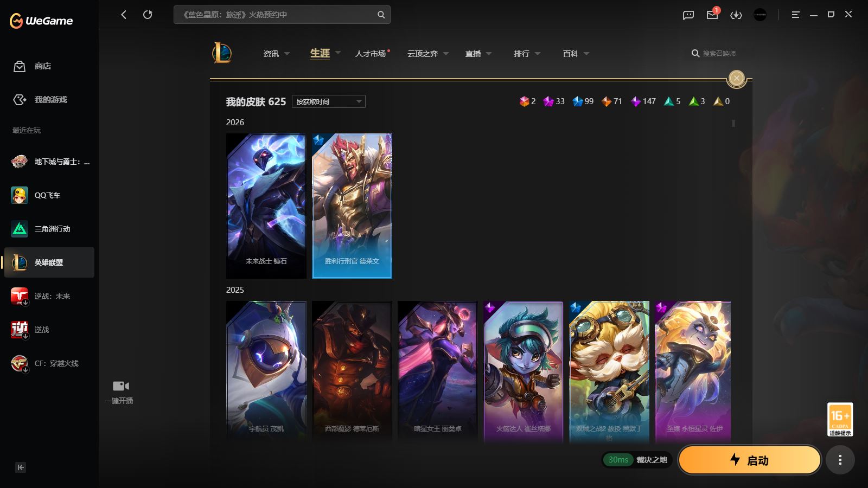The height and width of the screenshot is (488, 868).
Task: Filter by the orange gem showing 71
Action: coord(611,101)
